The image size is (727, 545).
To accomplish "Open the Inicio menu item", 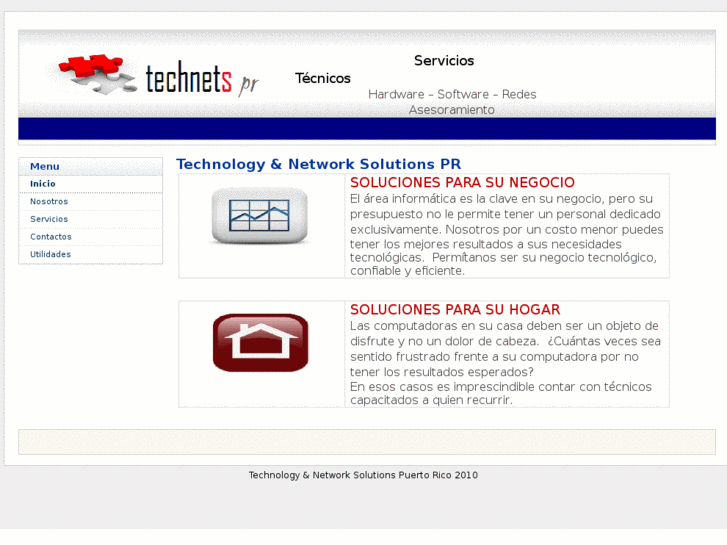I will click(x=90, y=184).
